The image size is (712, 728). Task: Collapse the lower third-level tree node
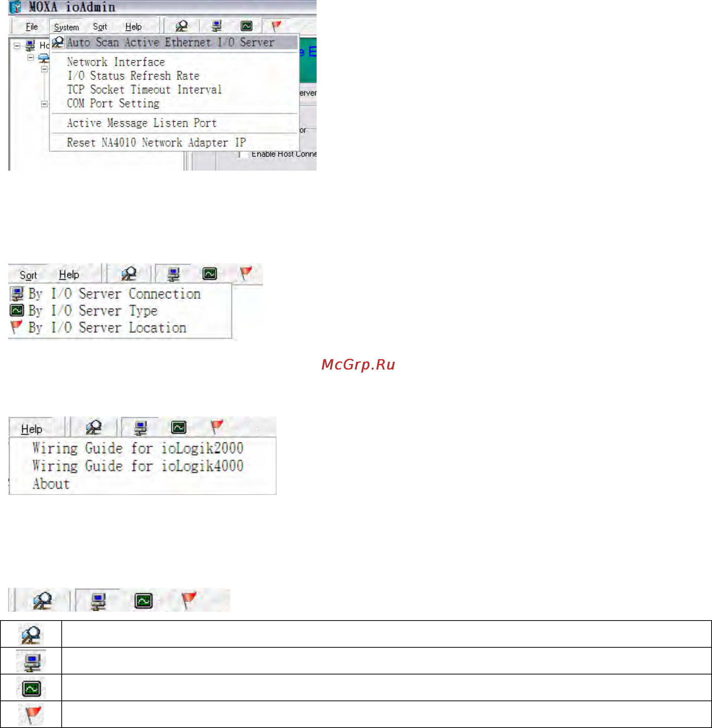(44, 104)
